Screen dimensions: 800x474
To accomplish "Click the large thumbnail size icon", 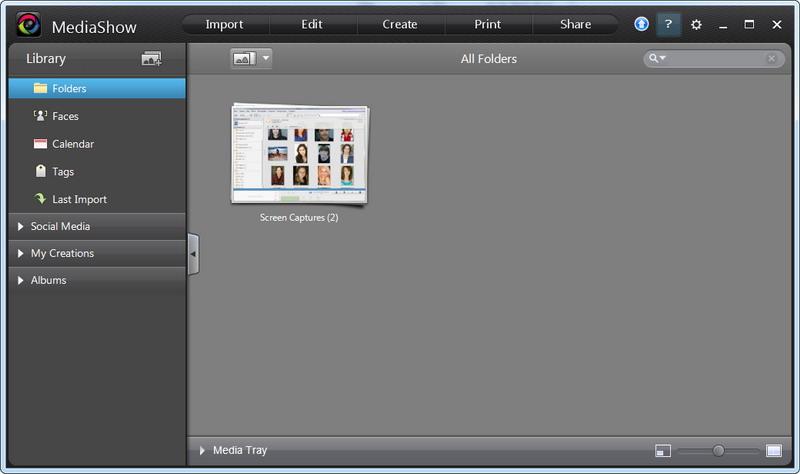I will pos(774,451).
